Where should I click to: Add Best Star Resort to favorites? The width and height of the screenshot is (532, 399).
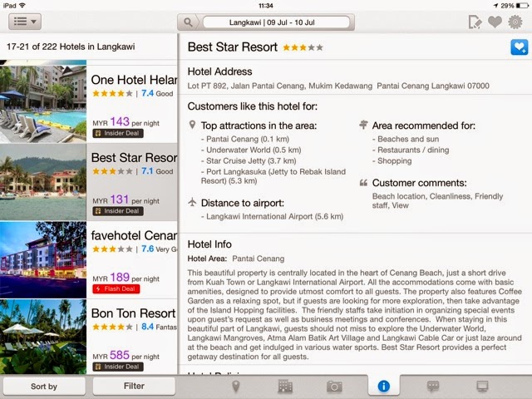[x=519, y=47]
